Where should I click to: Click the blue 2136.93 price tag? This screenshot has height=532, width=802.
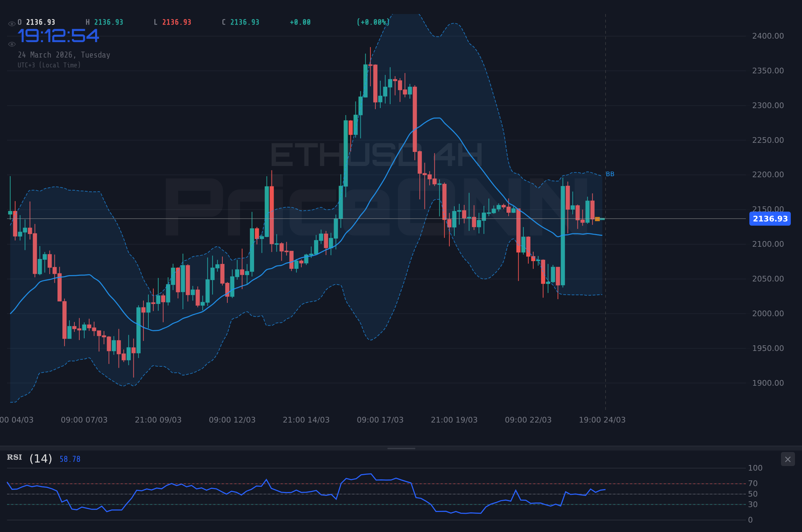tap(770, 219)
